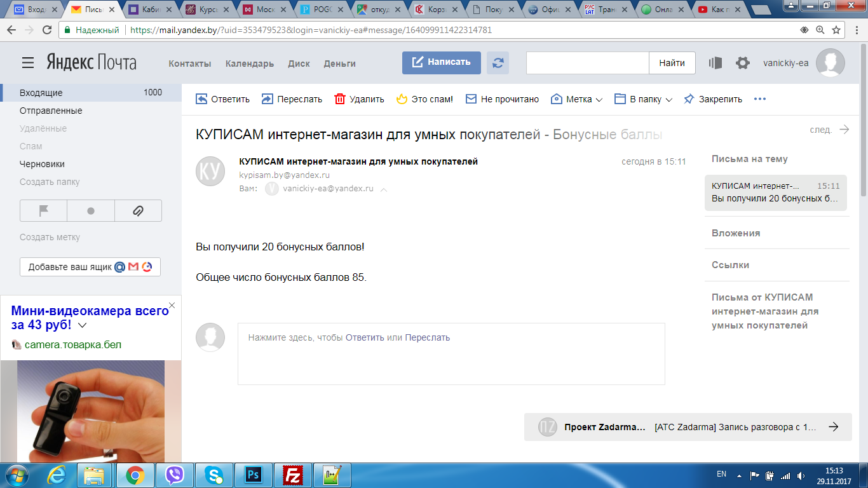Focus the mail search input field
868x488 pixels.
click(x=587, y=63)
